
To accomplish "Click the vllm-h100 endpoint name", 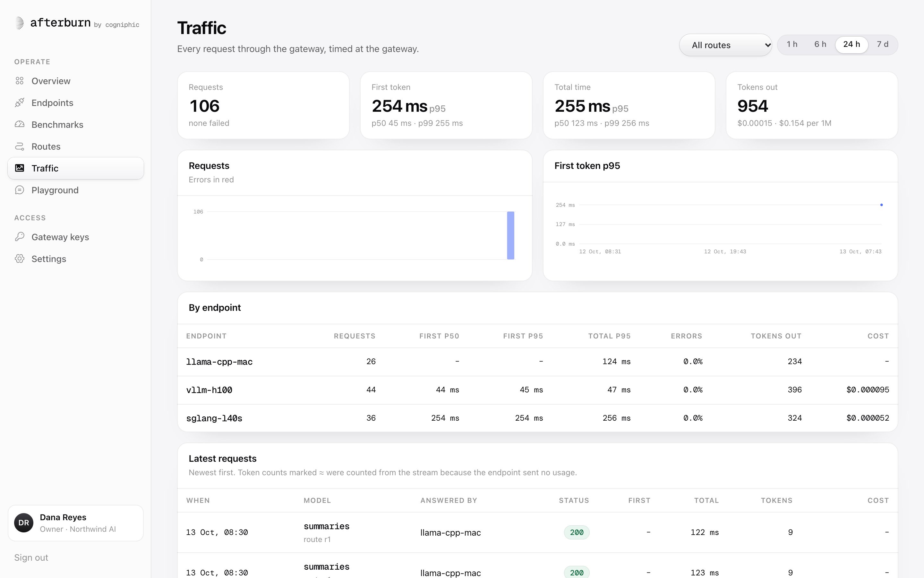I will 209,390.
